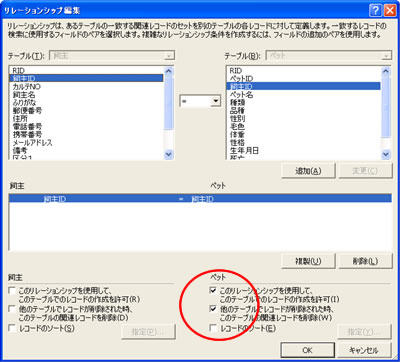Screen dimensions: 400x362
Task: Select 電話番号 field
Action: tap(87, 127)
